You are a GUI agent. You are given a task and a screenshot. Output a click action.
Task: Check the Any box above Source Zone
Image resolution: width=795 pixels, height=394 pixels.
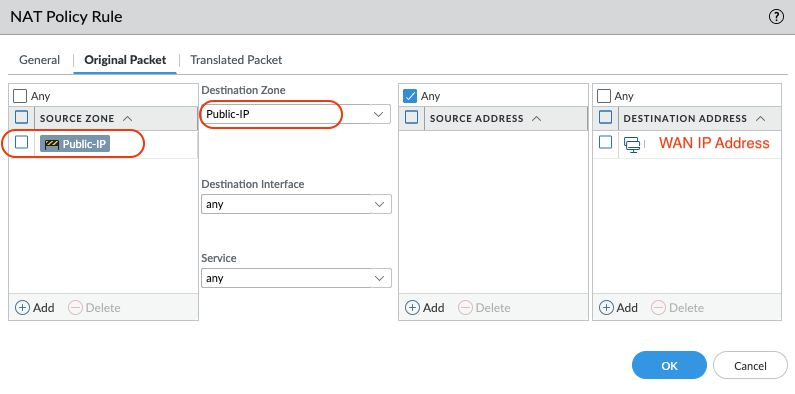20,96
